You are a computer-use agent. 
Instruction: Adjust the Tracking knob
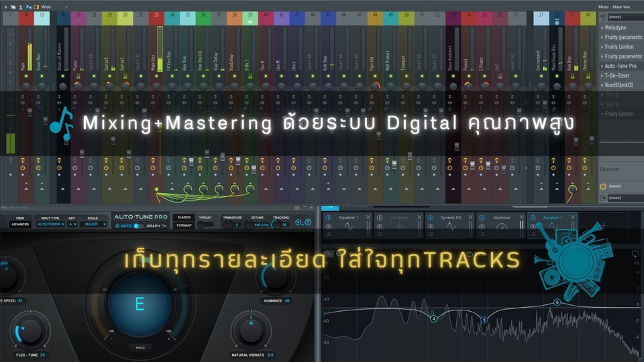point(276,225)
